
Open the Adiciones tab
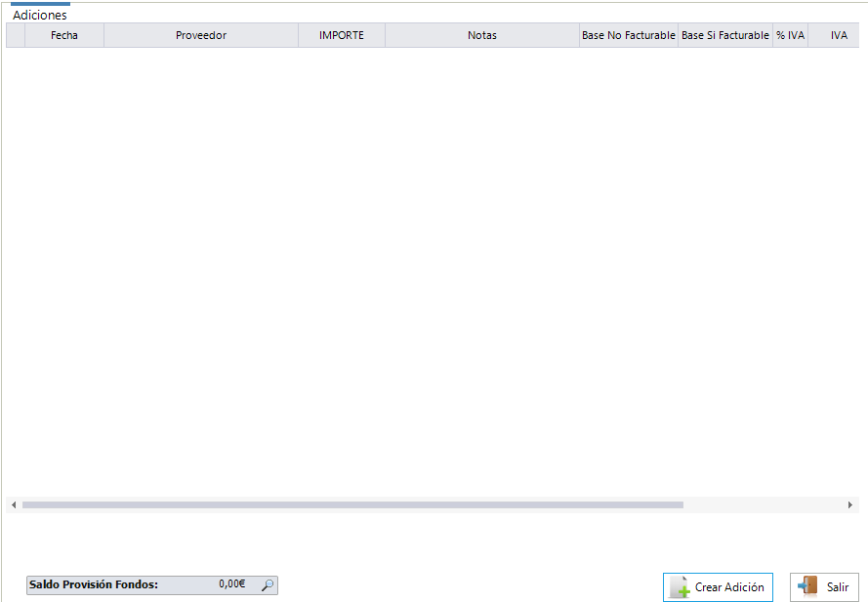coord(40,15)
